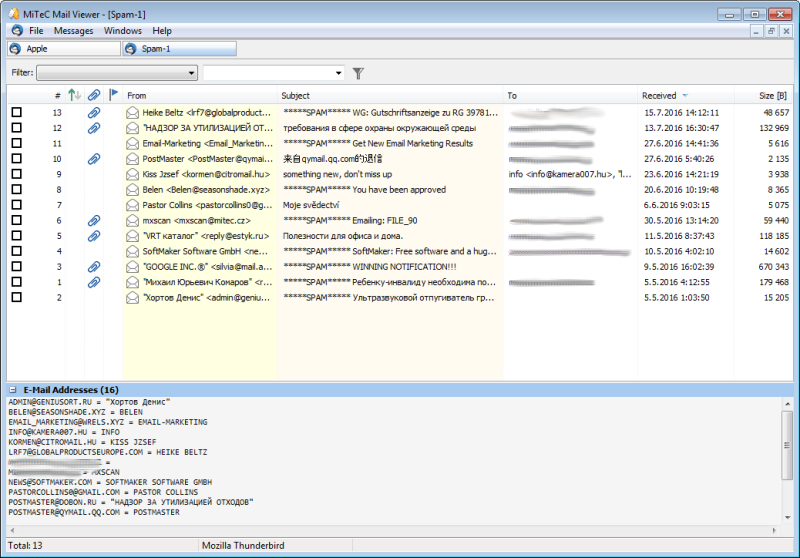Screen dimensions: 800x558
Task: Sort messages by Received column
Action: pos(660,95)
